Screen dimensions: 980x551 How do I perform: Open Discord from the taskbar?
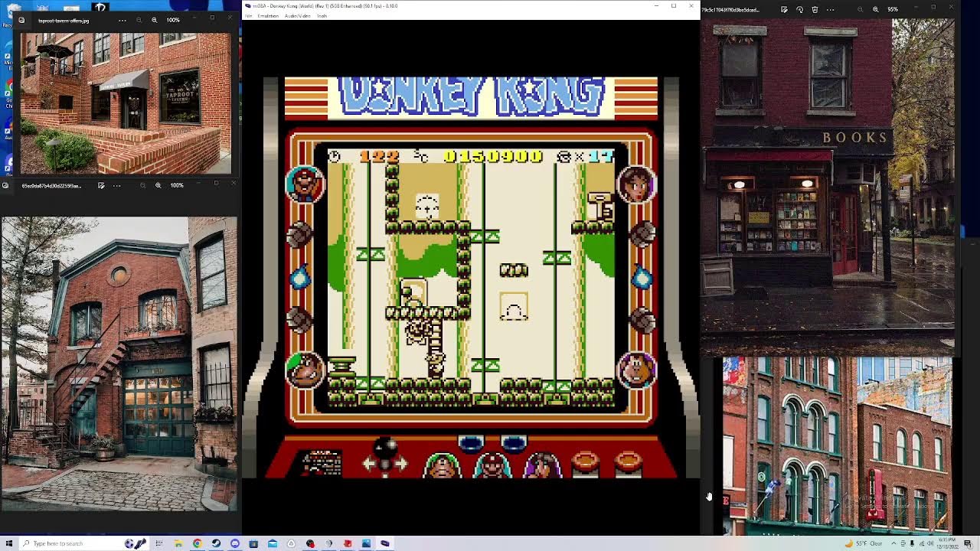[x=235, y=543]
